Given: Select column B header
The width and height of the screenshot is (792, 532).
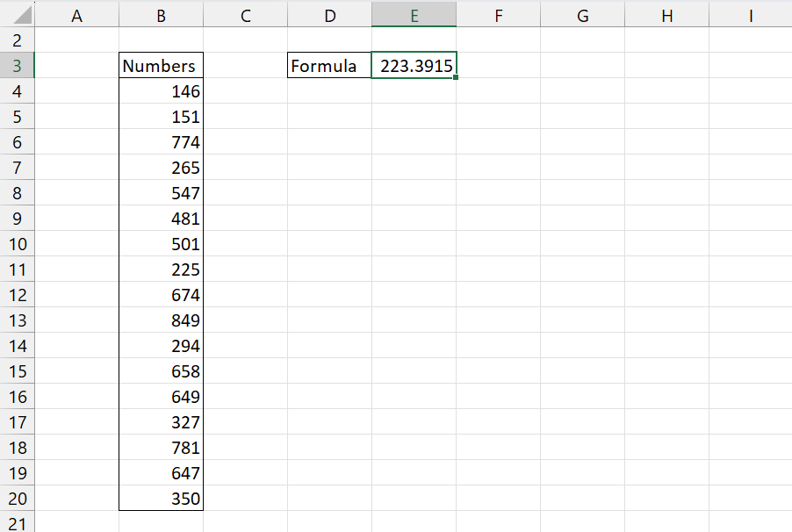Looking at the screenshot, I should 161,14.
